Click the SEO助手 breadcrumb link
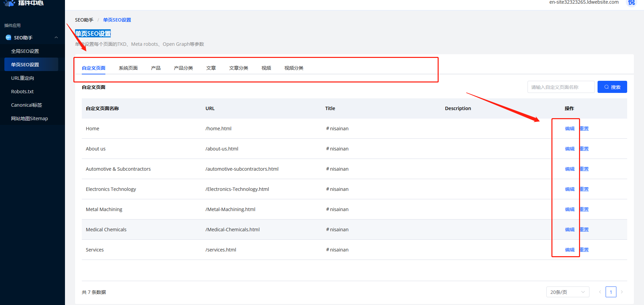This screenshot has height=305, width=644. tap(84, 20)
